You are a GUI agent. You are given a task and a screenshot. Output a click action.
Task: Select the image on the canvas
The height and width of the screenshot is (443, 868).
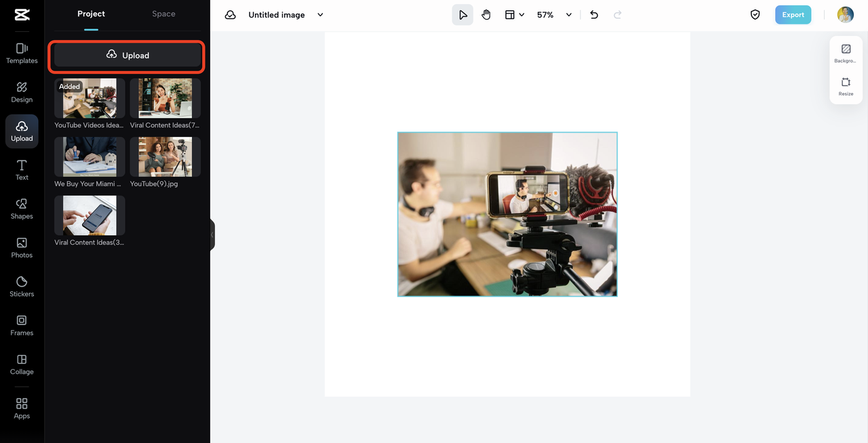507,214
